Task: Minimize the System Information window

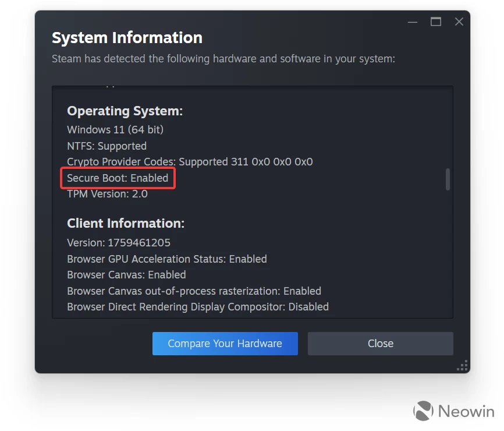Action: [x=412, y=22]
